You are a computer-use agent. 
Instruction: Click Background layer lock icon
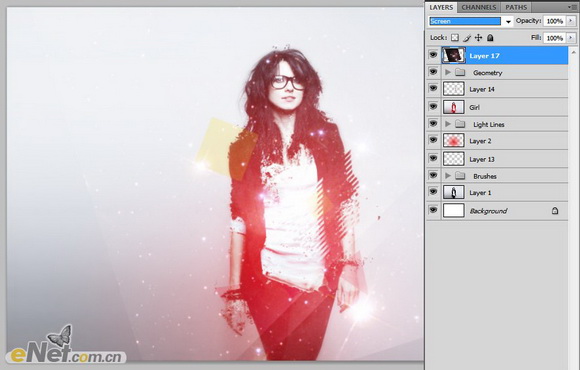pos(555,211)
